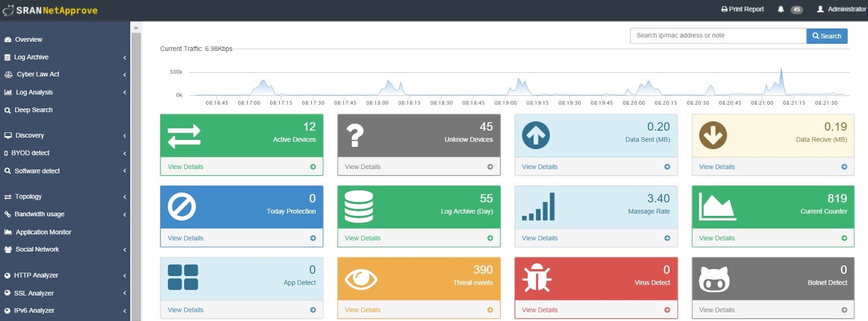This screenshot has height=321, width=868.
Task: Click the Today Protection ban icon
Action: pos(182,207)
